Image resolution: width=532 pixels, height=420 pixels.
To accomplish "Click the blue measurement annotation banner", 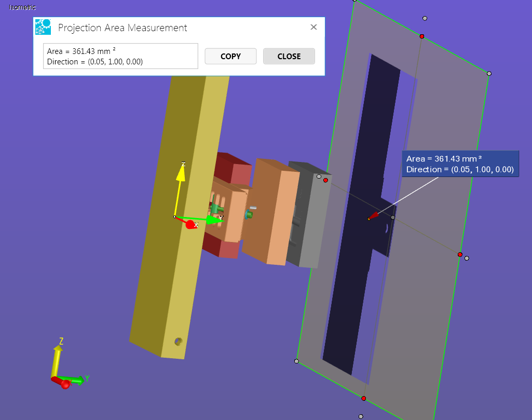I will click(460, 164).
